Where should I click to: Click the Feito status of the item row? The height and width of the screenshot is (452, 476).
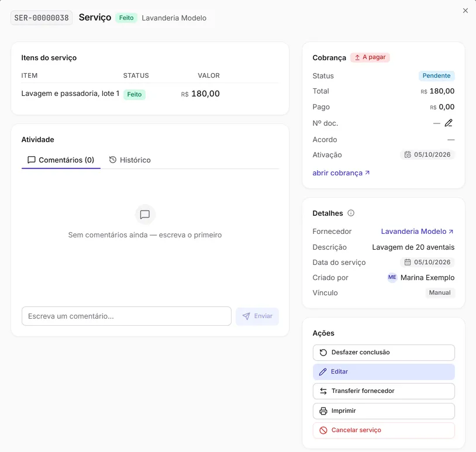tap(134, 94)
